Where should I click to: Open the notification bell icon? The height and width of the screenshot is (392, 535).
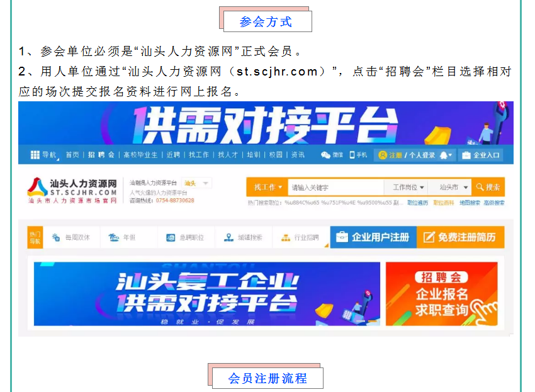coord(444,155)
